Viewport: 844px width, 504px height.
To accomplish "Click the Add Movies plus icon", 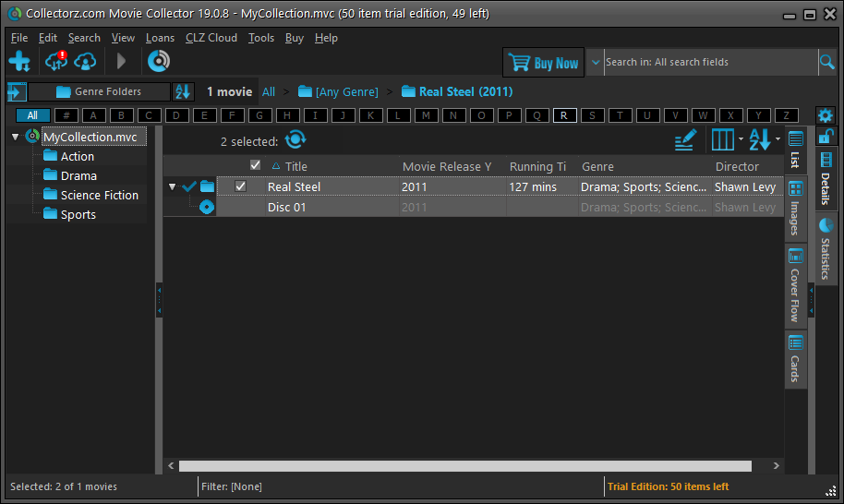I will tap(19, 61).
